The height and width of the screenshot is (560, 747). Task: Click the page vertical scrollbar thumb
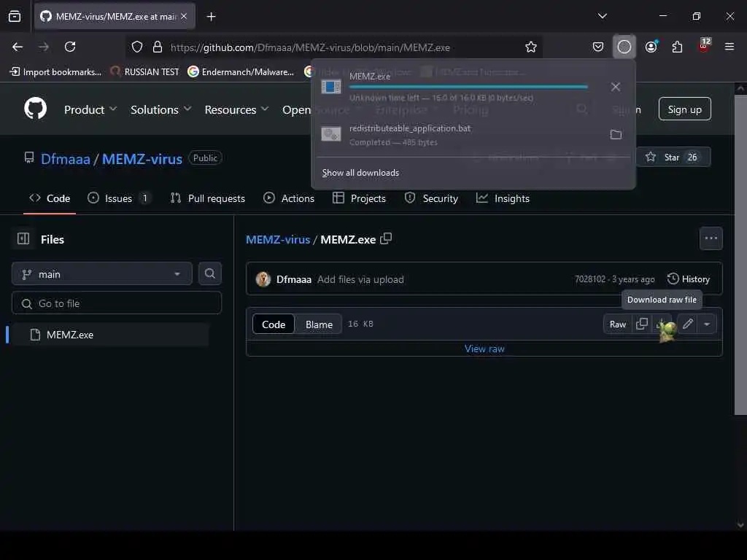pyautogui.click(x=740, y=254)
